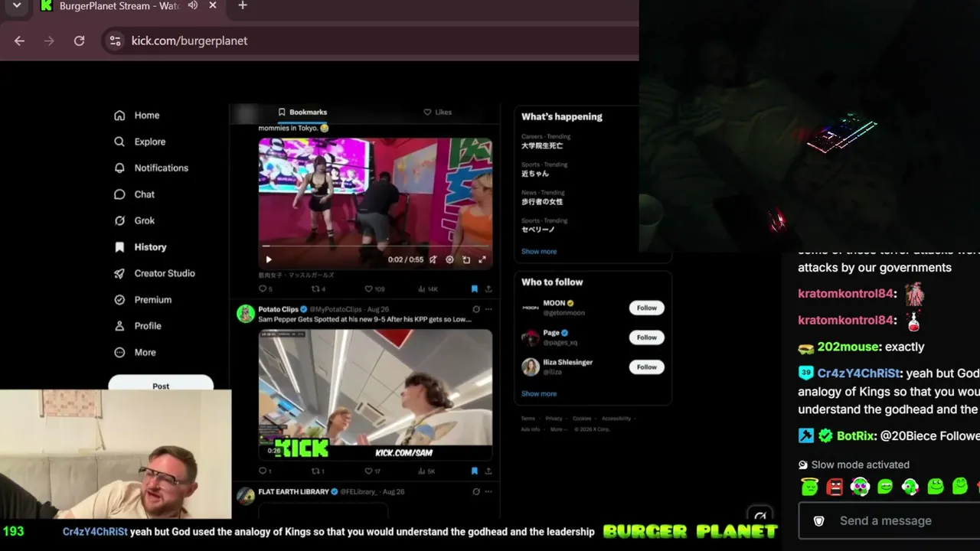Open more options on Potato Clips post

click(x=488, y=309)
